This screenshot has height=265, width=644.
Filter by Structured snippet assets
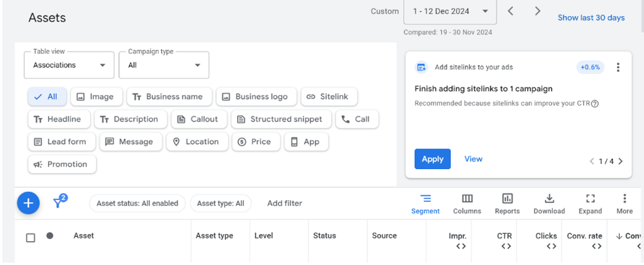click(x=281, y=120)
